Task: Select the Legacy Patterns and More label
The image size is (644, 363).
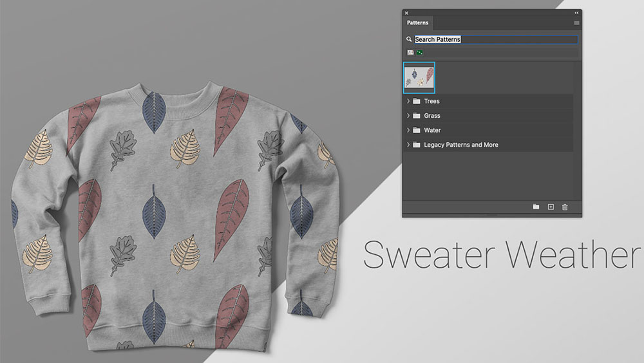Action: coord(460,145)
